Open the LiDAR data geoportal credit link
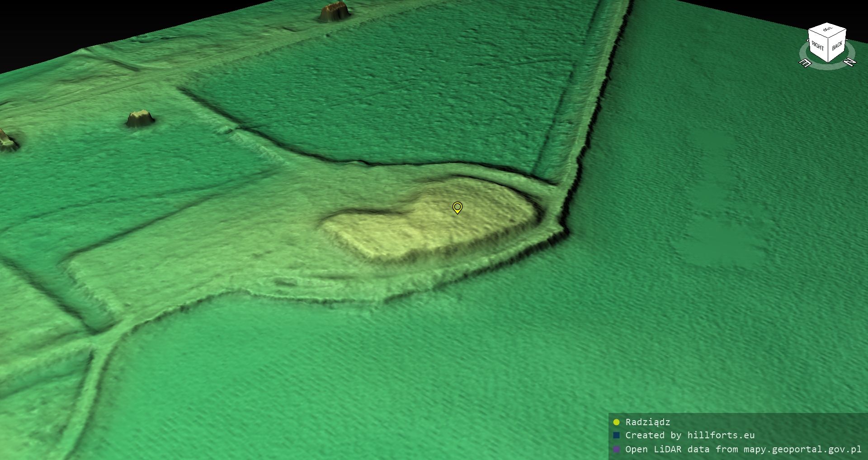The width and height of the screenshot is (868, 460). click(743, 449)
